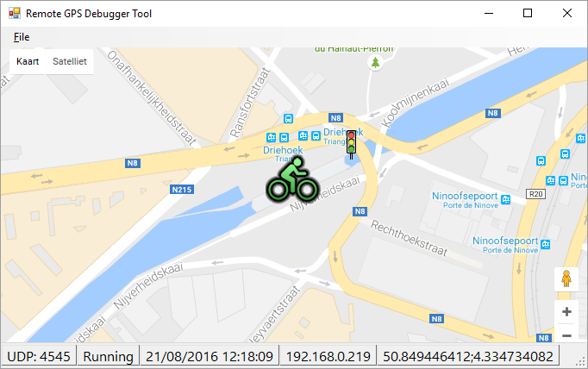
Task: Click the traffic light marker icon
Action: 351,144
